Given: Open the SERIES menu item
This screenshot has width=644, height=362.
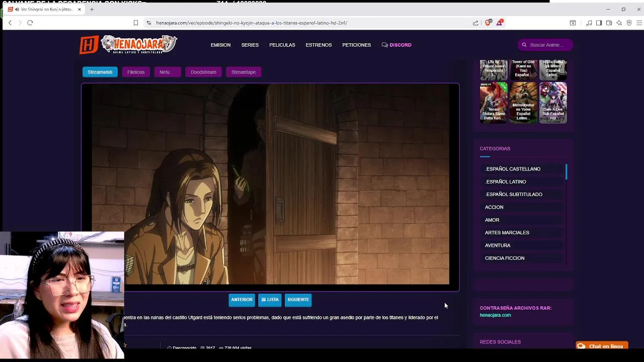Looking at the screenshot, I should tap(250, 45).
